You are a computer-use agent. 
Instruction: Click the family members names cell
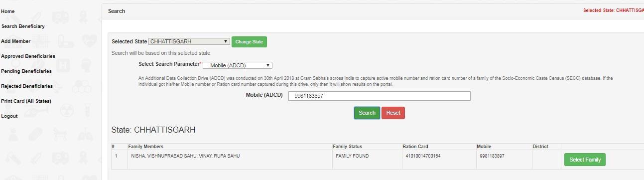pos(230,159)
